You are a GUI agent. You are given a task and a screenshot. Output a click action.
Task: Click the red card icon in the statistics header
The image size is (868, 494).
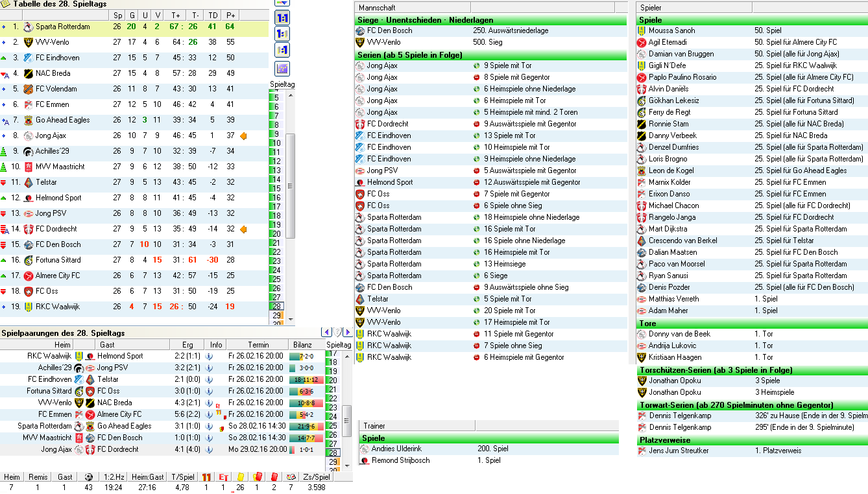click(x=274, y=476)
